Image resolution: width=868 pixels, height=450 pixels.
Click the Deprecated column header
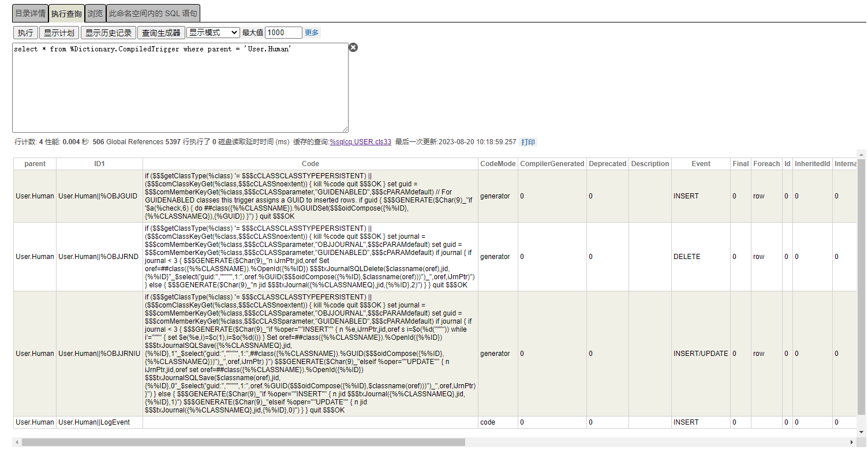point(608,164)
